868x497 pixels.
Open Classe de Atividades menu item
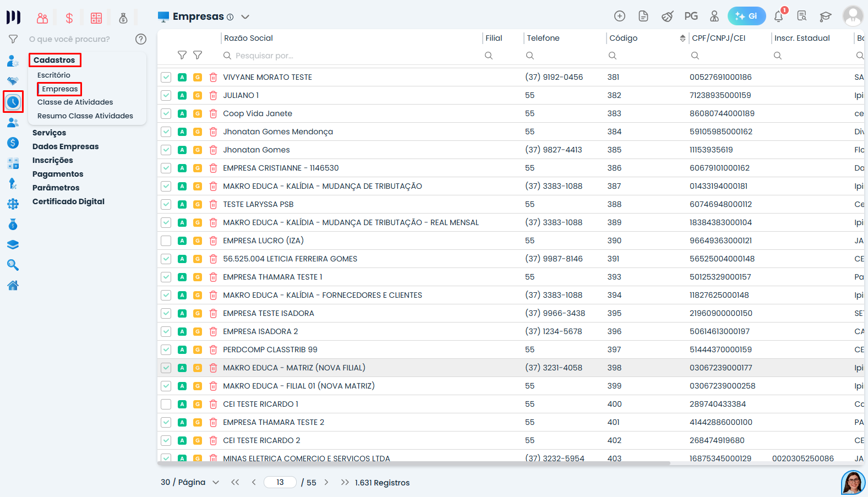click(75, 102)
